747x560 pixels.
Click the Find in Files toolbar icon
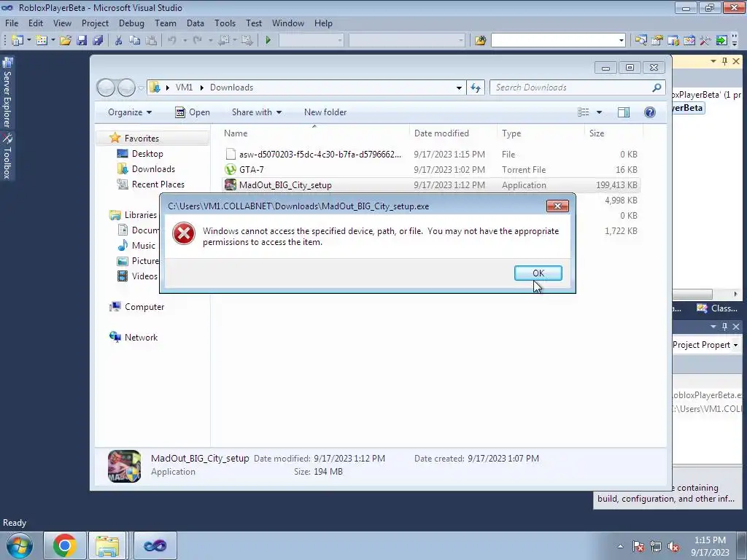480,41
